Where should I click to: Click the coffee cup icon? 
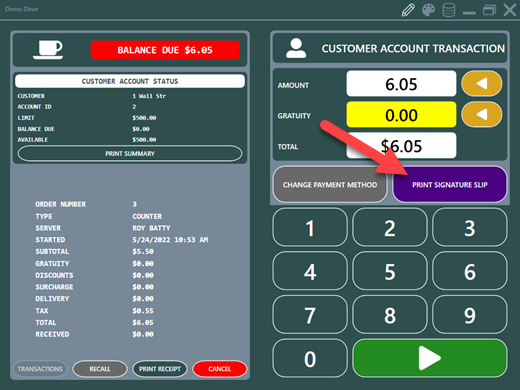pyautogui.click(x=48, y=50)
